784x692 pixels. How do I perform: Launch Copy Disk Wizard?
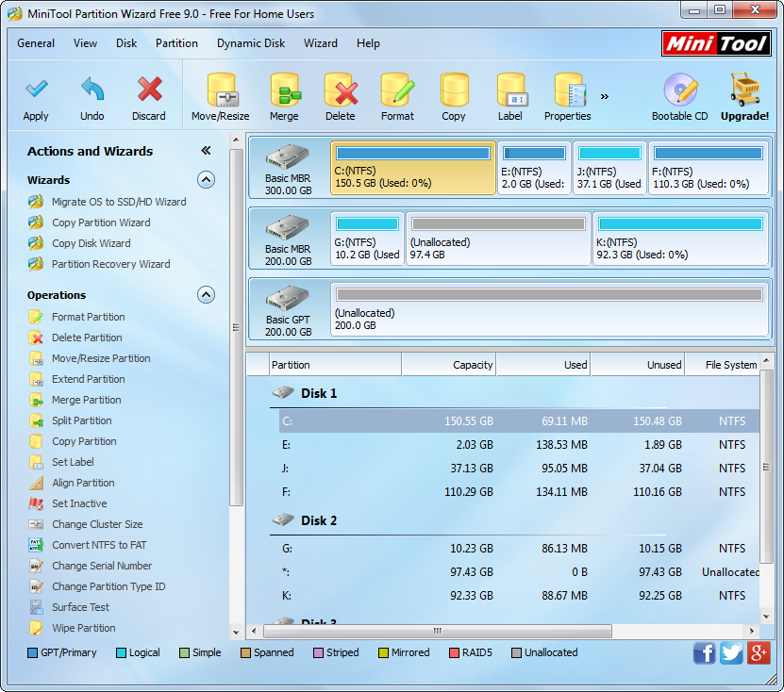tap(92, 243)
